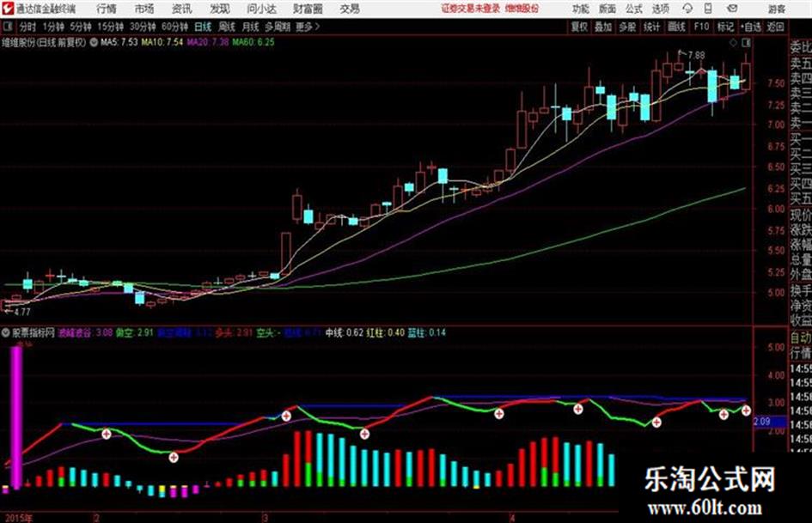Click the 复权 toolbar button

tap(579, 27)
